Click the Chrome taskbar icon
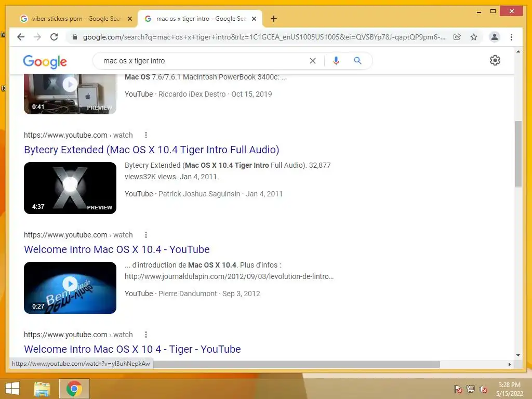The width and height of the screenshot is (532, 399). [x=74, y=389]
